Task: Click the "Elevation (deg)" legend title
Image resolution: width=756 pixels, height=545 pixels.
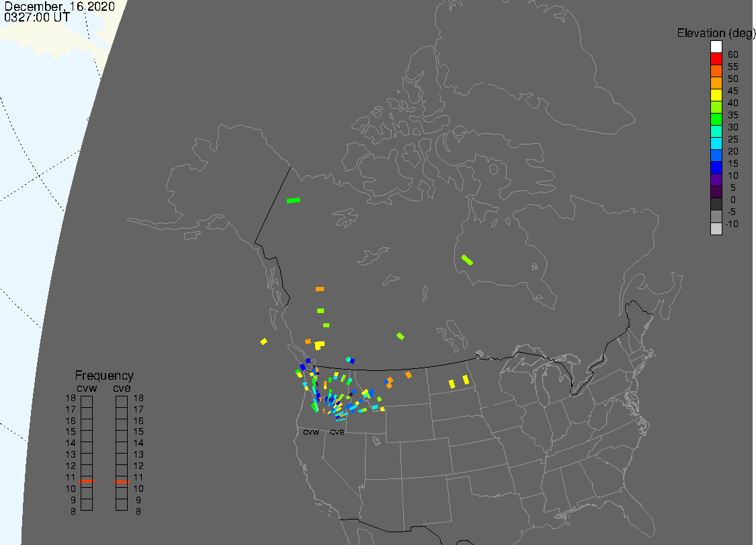Action: click(716, 33)
